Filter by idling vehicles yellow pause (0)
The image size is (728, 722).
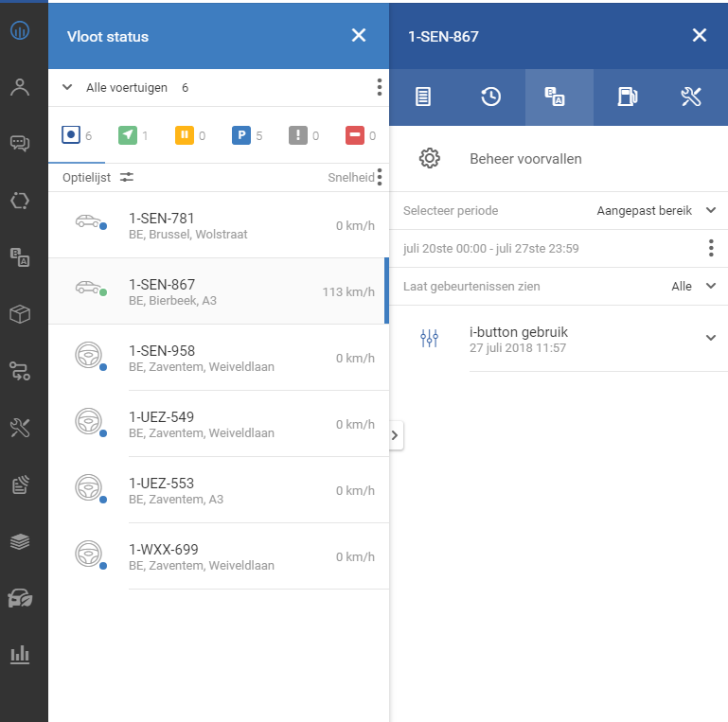click(190, 135)
